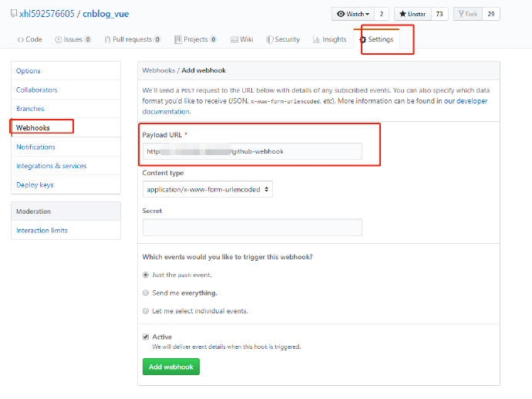Focus the Payload URL input field

coord(252,151)
